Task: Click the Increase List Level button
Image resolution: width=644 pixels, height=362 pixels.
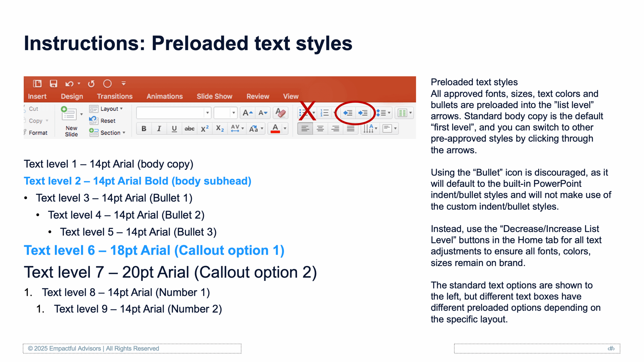Action: pos(363,113)
